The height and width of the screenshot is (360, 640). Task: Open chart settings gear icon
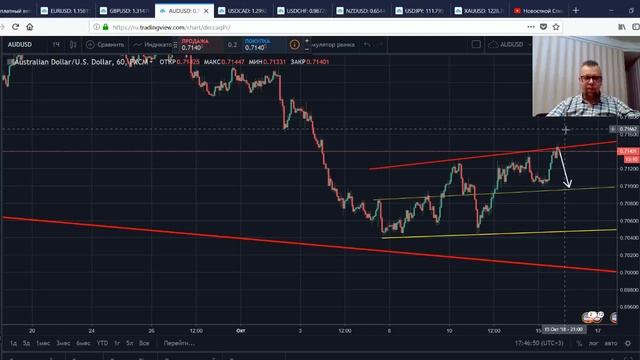pyautogui.click(x=629, y=344)
